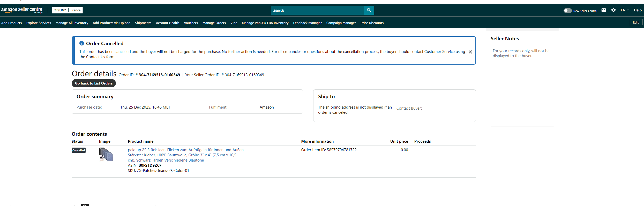Open the settings gear icon

[x=613, y=10]
